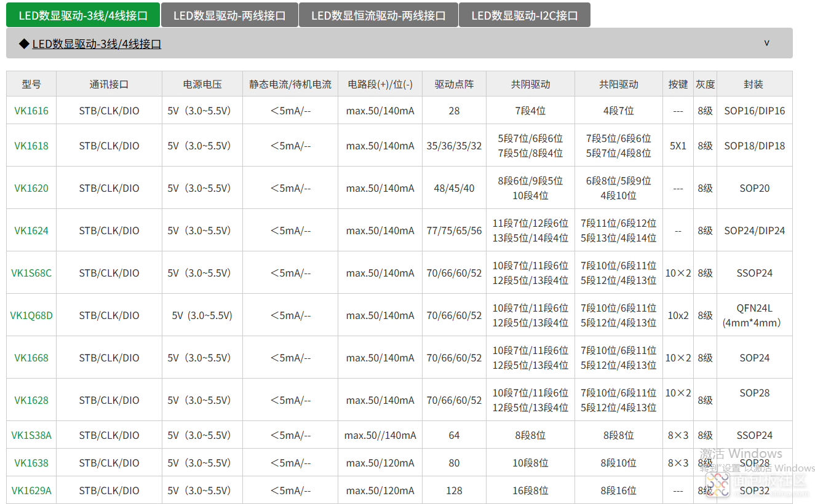Open the VK1Q68D model link
This screenshot has width=815, height=504.
coord(31,315)
